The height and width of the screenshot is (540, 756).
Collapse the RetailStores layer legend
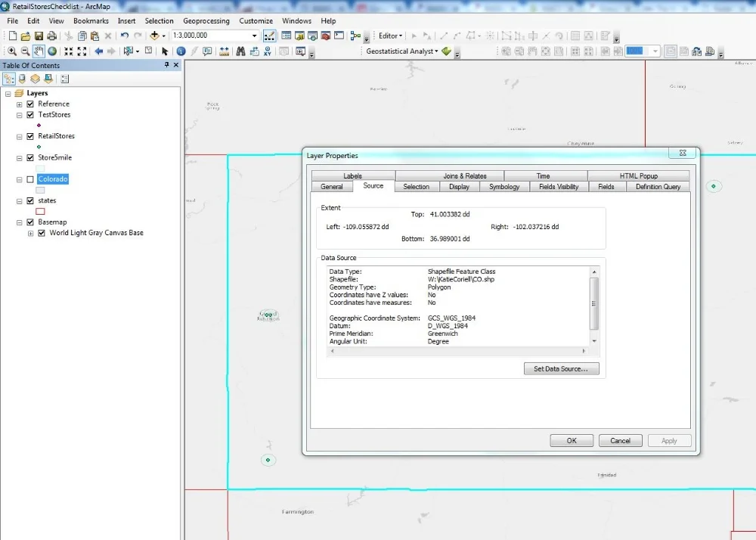tap(20, 137)
